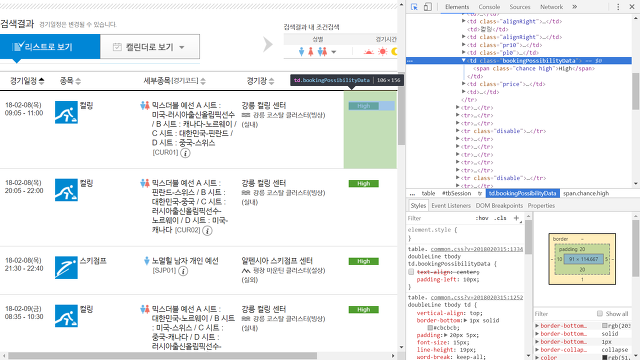
Task: Re-enable the text-align: center checkbox
Action: [411, 272]
